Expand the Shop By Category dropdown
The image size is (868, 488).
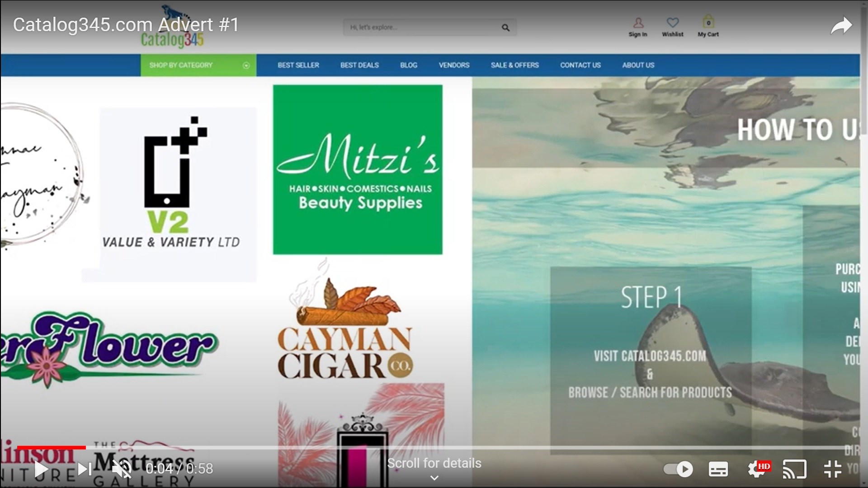coord(198,65)
